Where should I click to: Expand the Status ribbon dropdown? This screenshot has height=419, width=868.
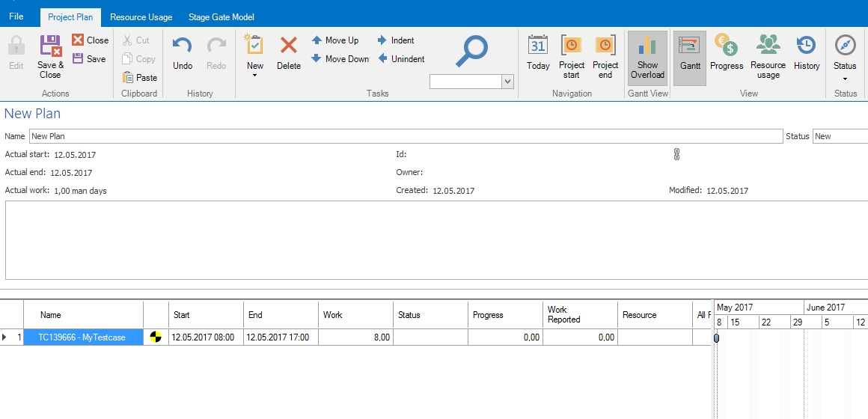(x=845, y=78)
